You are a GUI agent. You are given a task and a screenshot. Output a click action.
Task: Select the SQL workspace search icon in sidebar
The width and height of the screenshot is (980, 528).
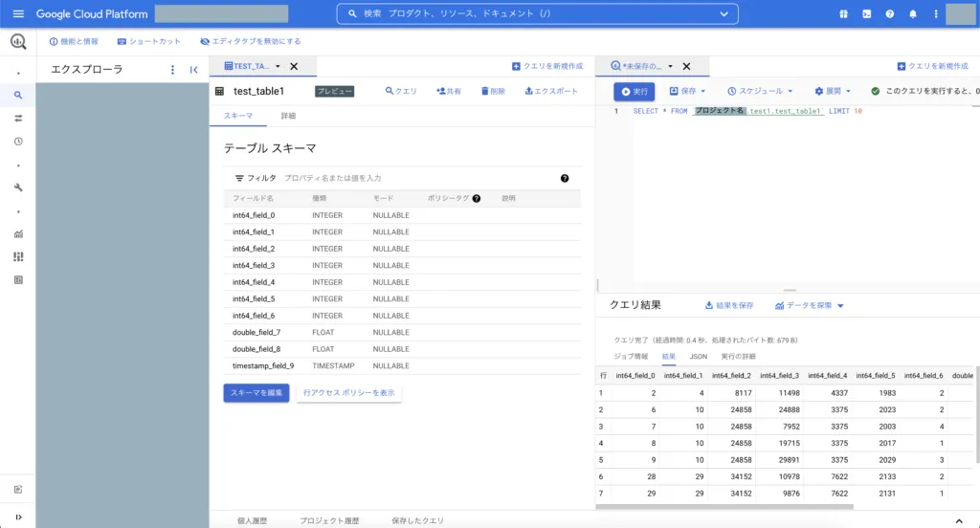(18, 95)
